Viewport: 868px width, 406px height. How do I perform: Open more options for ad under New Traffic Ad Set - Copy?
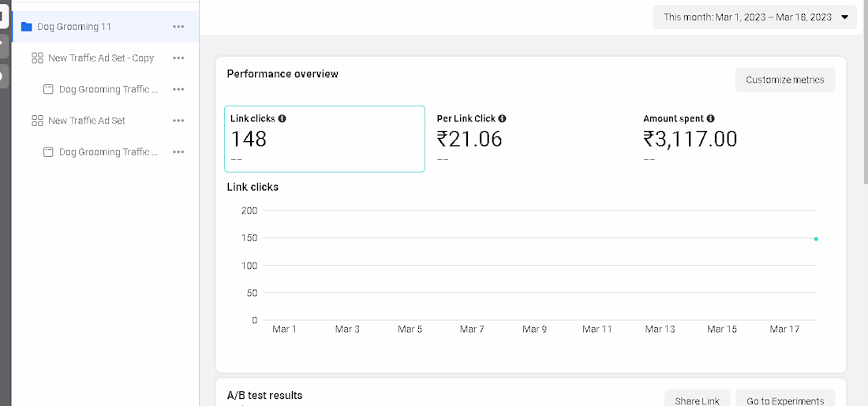pyautogui.click(x=178, y=89)
